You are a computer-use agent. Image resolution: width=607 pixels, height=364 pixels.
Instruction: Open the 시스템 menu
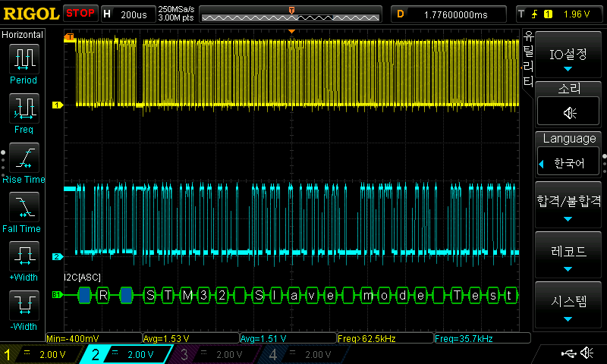568,305
